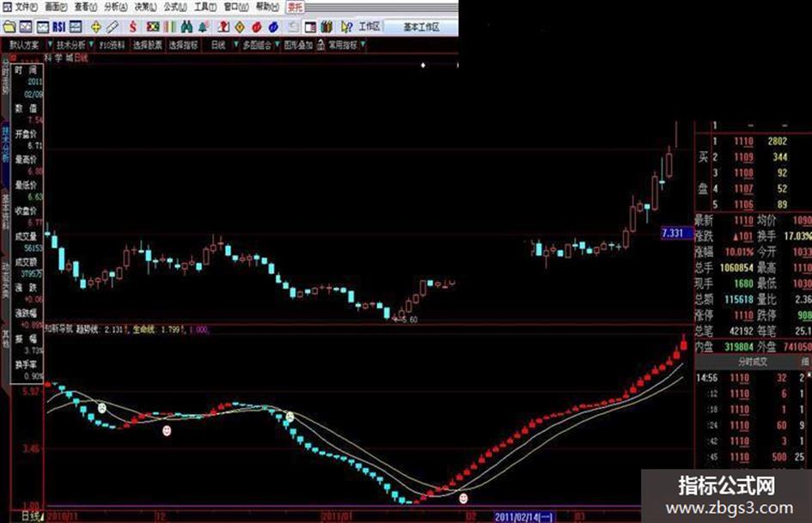
Task: Click the 技术分析 toolbar button
Action: point(71,45)
